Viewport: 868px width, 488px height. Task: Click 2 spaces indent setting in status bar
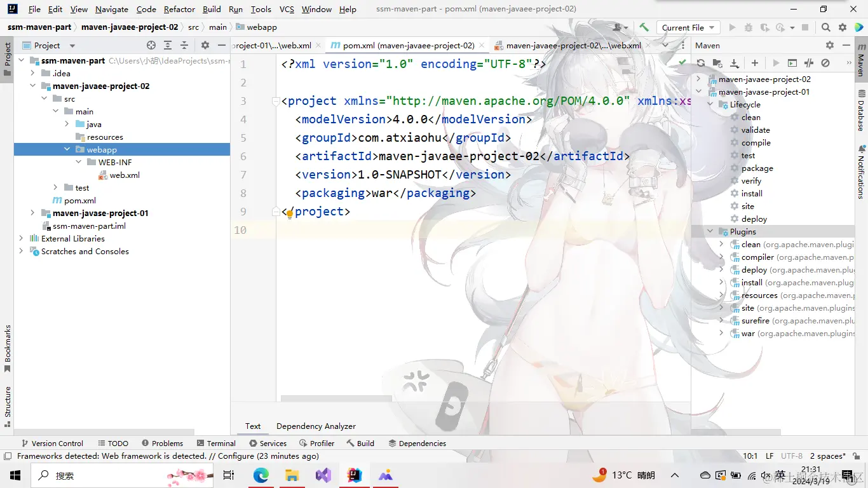pos(827,456)
